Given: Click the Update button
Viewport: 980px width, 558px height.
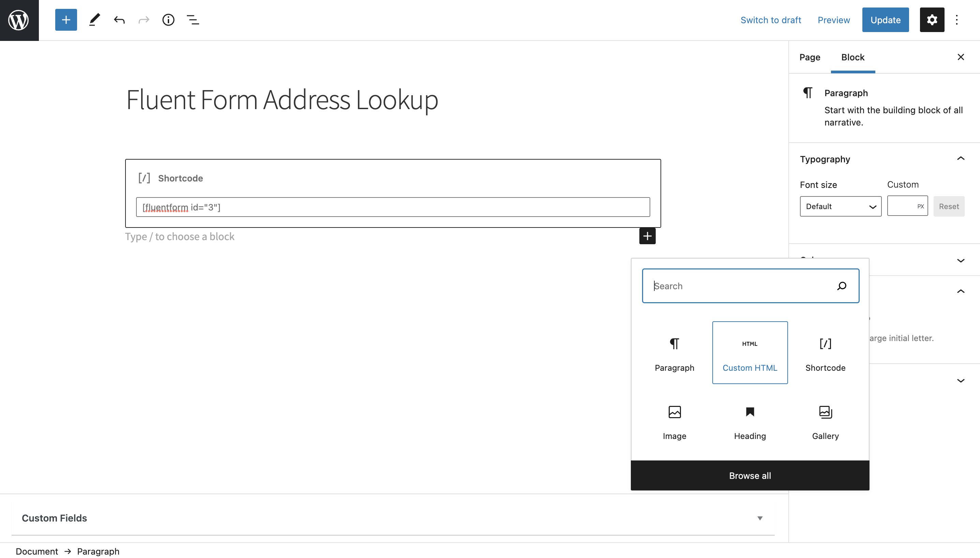Looking at the screenshot, I should coord(885,19).
